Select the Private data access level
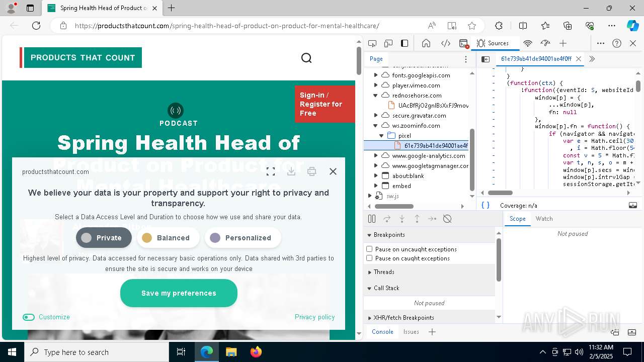The width and height of the screenshot is (644, 362). click(104, 238)
